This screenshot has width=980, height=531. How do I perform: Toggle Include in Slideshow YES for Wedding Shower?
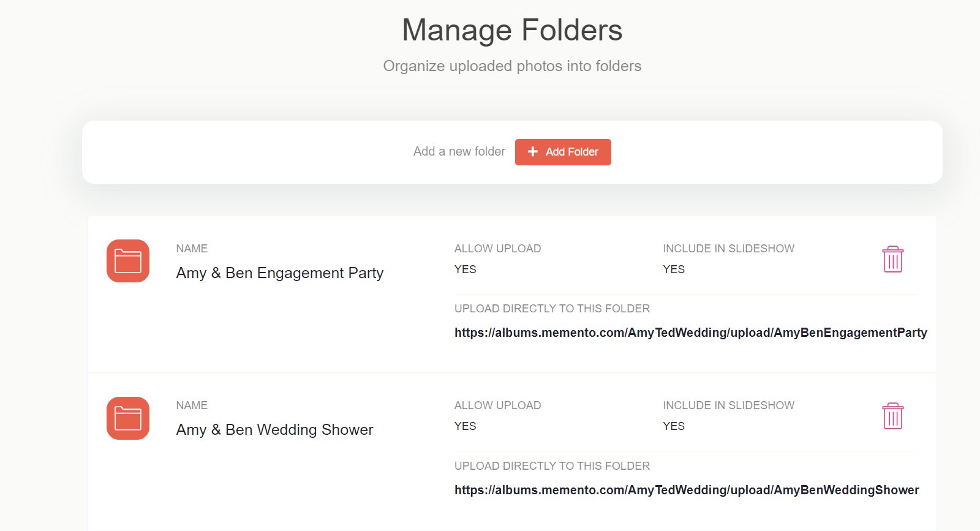pyautogui.click(x=674, y=426)
